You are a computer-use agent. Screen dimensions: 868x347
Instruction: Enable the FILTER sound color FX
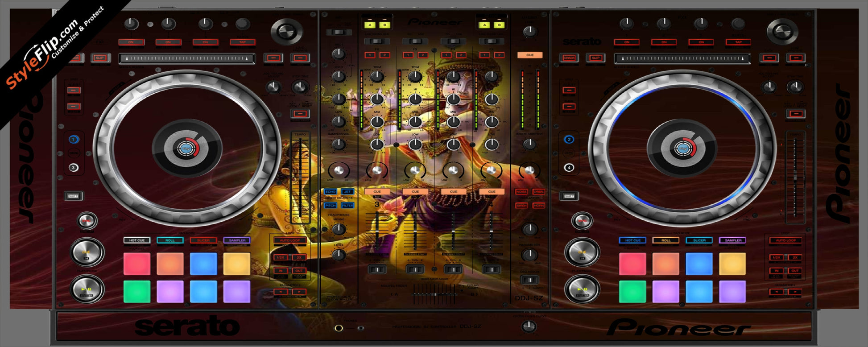pos(347,206)
